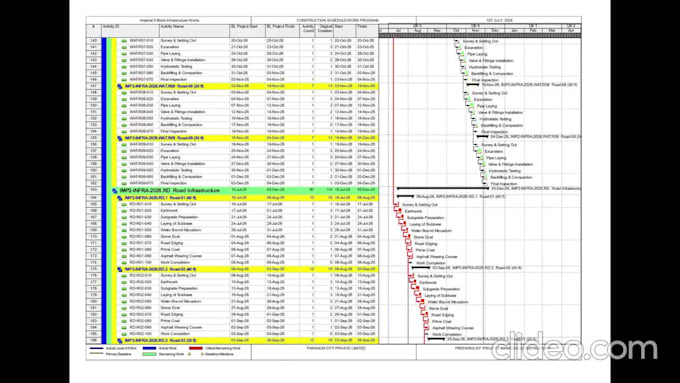Click WBS icon on row 186 Road-03
The height and width of the screenshot is (383, 680).
(120, 341)
